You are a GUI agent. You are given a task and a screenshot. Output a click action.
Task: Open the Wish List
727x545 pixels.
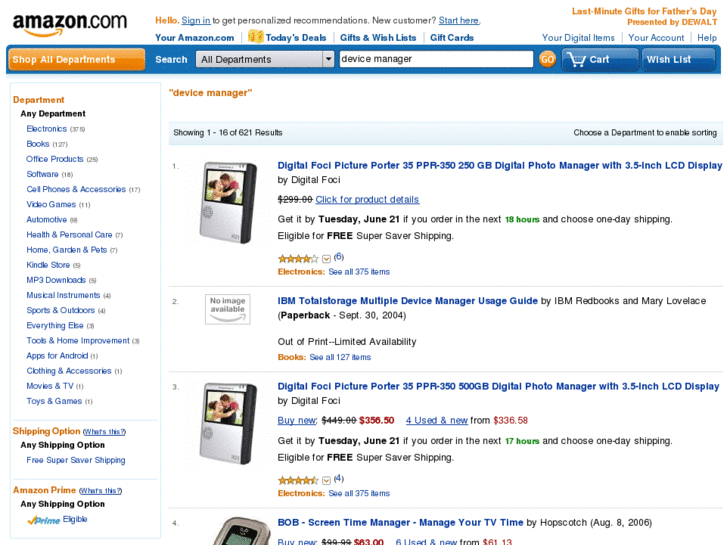tap(677, 59)
